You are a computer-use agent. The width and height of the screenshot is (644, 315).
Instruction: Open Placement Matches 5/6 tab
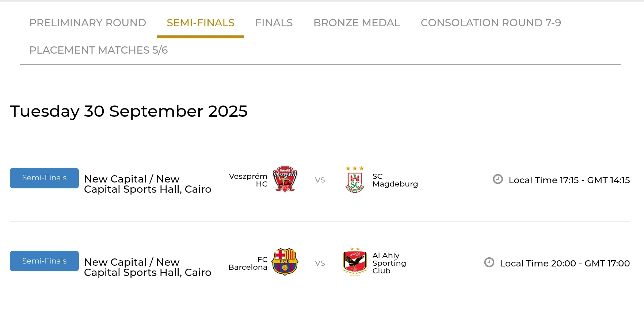tap(99, 50)
